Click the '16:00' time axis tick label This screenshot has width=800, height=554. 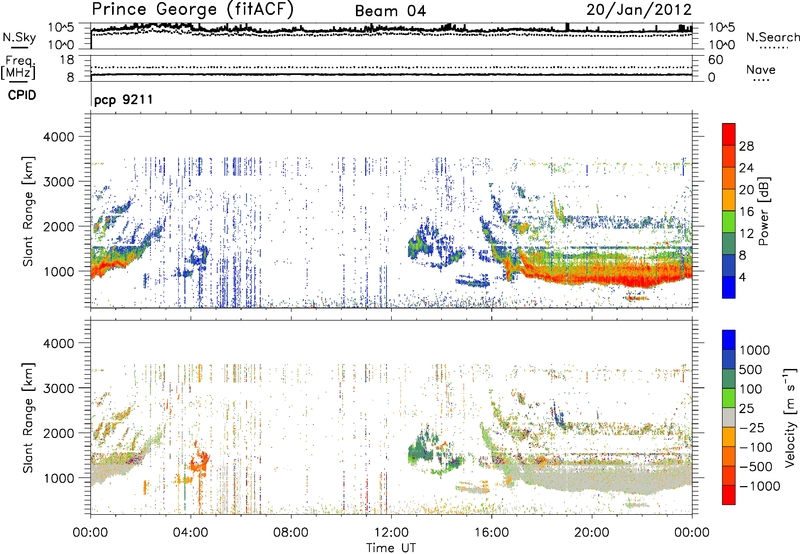coord(491,533)
